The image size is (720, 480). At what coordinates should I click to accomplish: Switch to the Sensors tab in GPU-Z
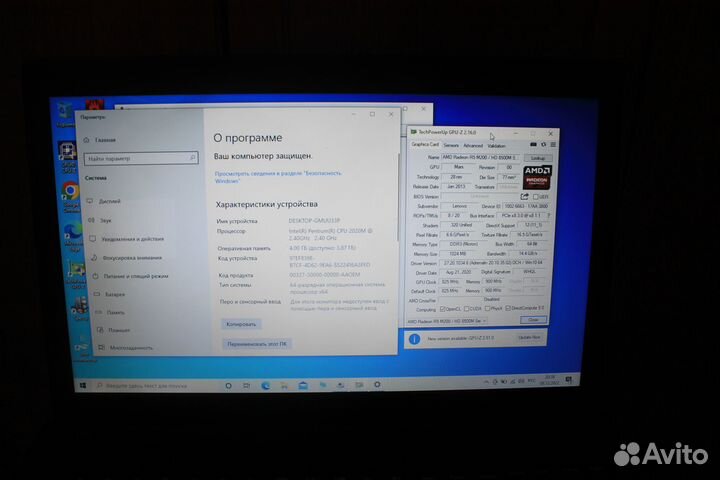(x=451, y=145)
